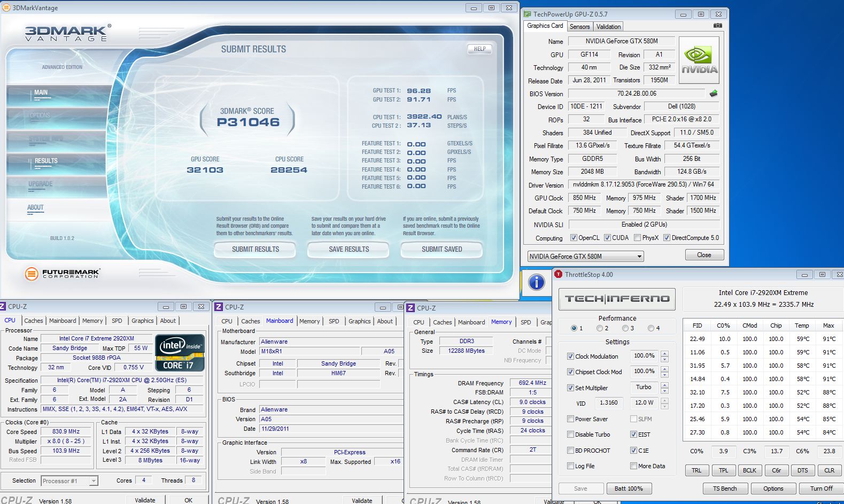Click the SUBMIT RESULTS button
Image resolution: width=844 pixels, height=504 pixels.
[x=255, y=249]
